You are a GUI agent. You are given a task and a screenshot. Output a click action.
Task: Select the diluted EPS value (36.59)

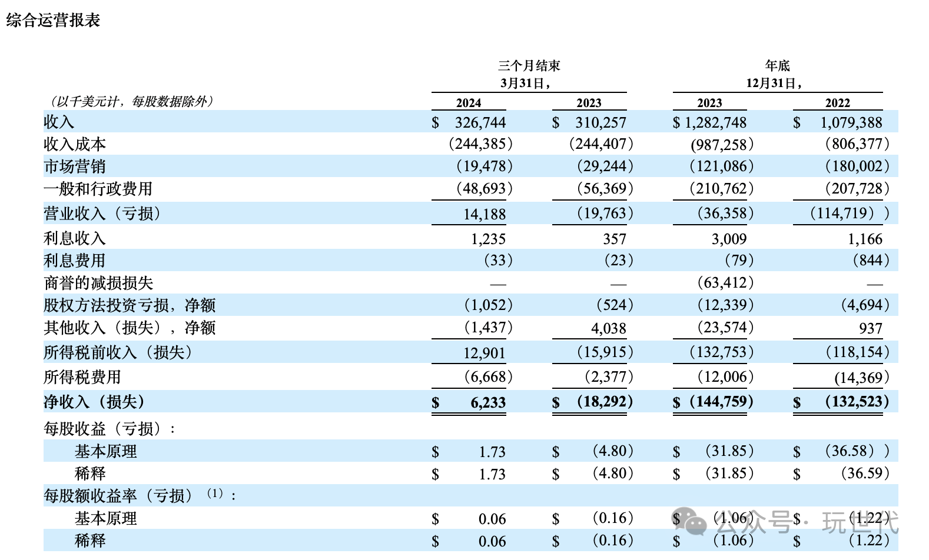coord(865,473)
